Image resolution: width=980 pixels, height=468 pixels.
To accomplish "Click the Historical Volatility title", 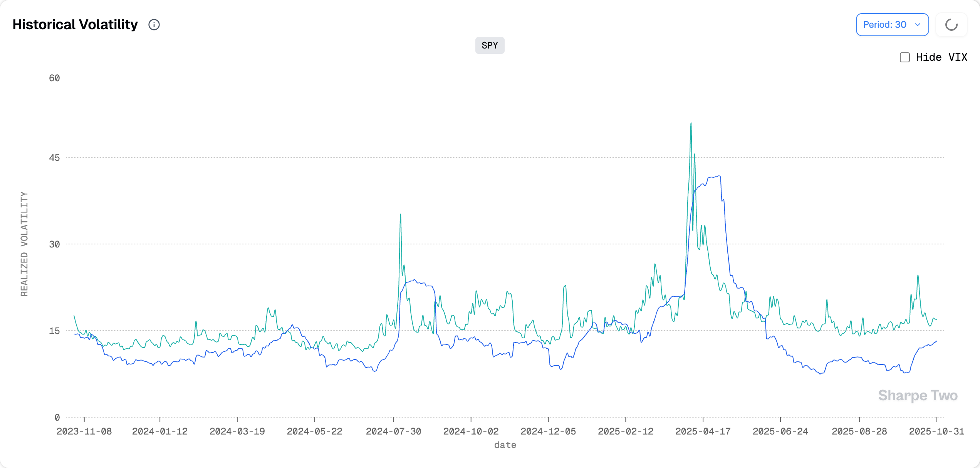I will coord(75,25).
